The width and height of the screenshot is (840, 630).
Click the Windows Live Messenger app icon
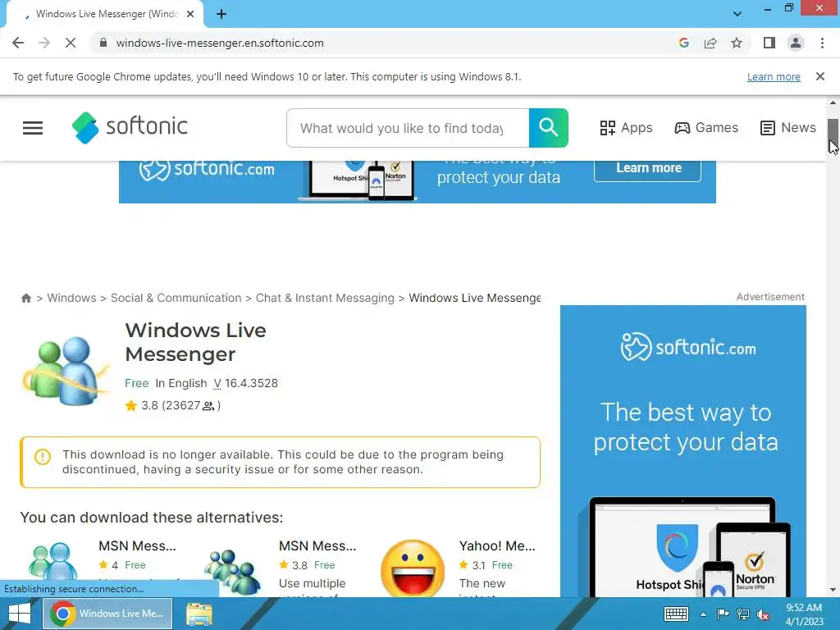pos(66,370)
